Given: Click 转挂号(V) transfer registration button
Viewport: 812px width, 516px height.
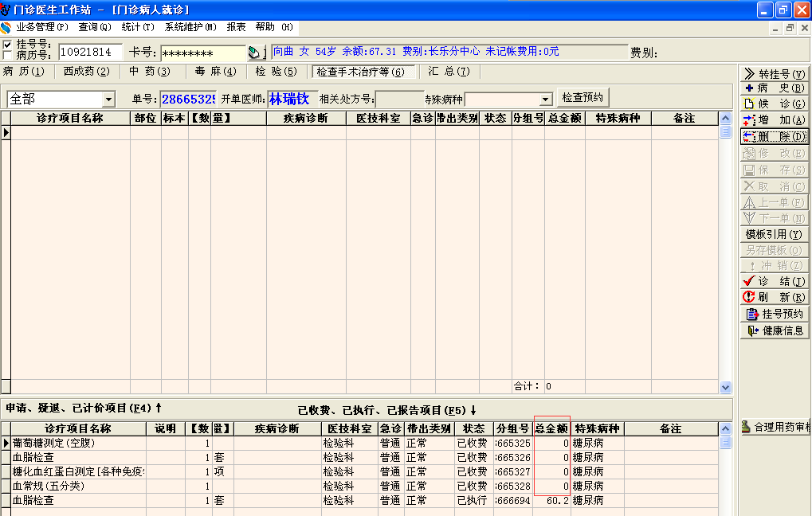Looking at the screenshot, I should click(775, 73).
